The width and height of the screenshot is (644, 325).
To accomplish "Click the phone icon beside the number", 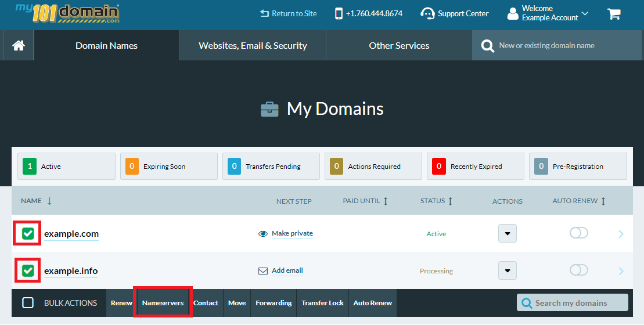I will (x=339, y=13).
